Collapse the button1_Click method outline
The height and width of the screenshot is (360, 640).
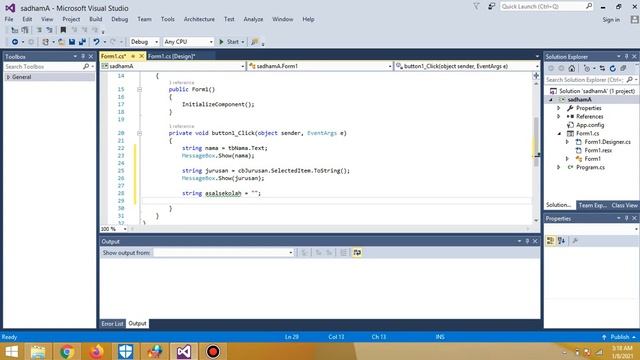click(140, 133)
